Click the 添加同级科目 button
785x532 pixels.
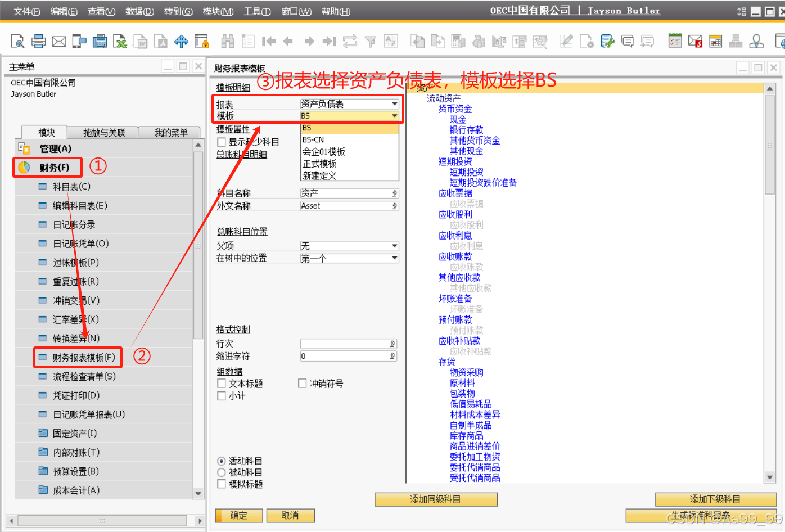436,499
